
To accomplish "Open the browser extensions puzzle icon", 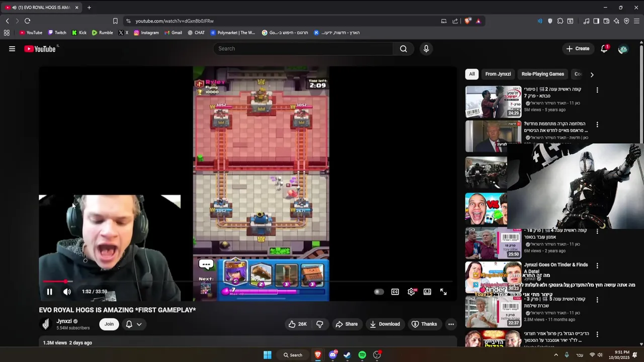I will click(560, 21).
